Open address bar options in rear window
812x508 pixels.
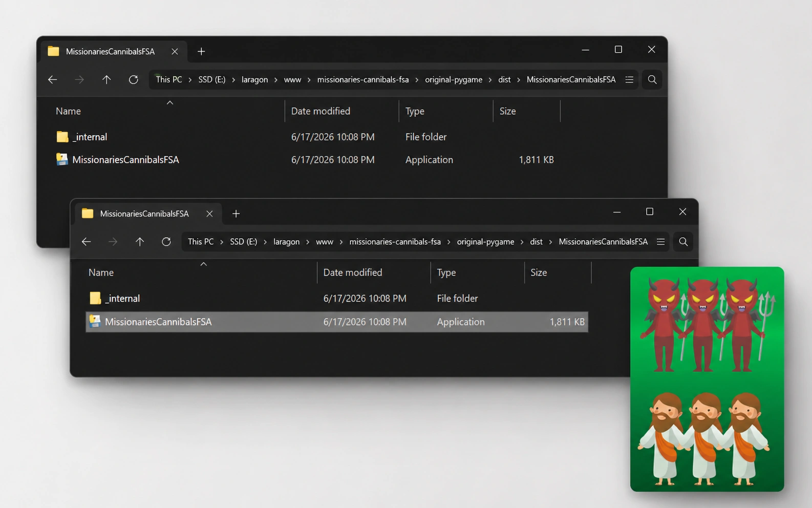[629, 79]
